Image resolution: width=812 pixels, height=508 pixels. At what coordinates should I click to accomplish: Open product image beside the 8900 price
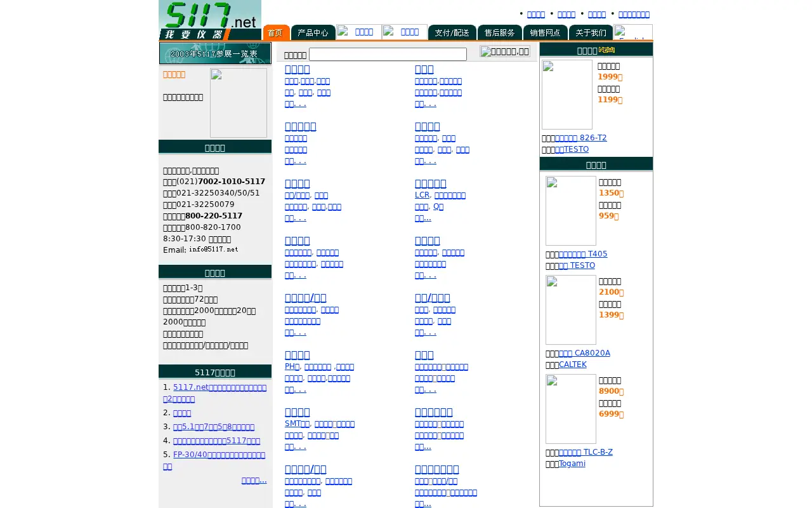pyautogui.click(x=571, y=409)
